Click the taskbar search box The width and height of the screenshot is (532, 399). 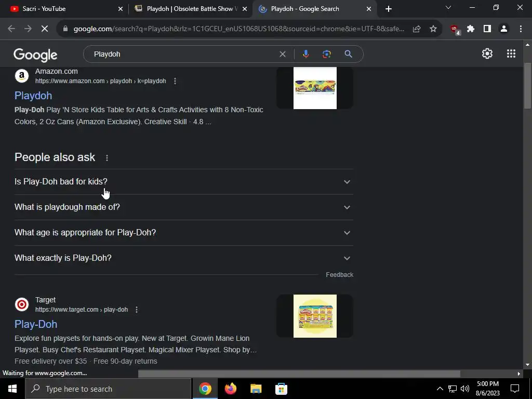[109, 389]
